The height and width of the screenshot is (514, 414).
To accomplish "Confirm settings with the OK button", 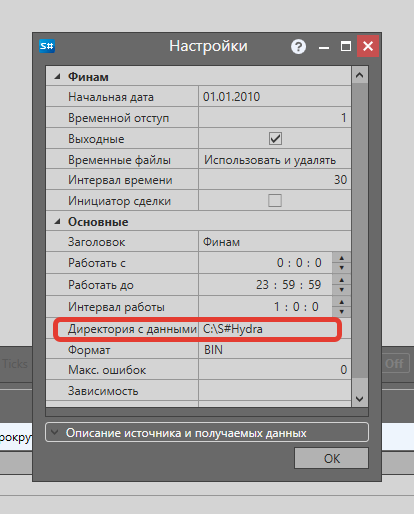I will 331,458.
